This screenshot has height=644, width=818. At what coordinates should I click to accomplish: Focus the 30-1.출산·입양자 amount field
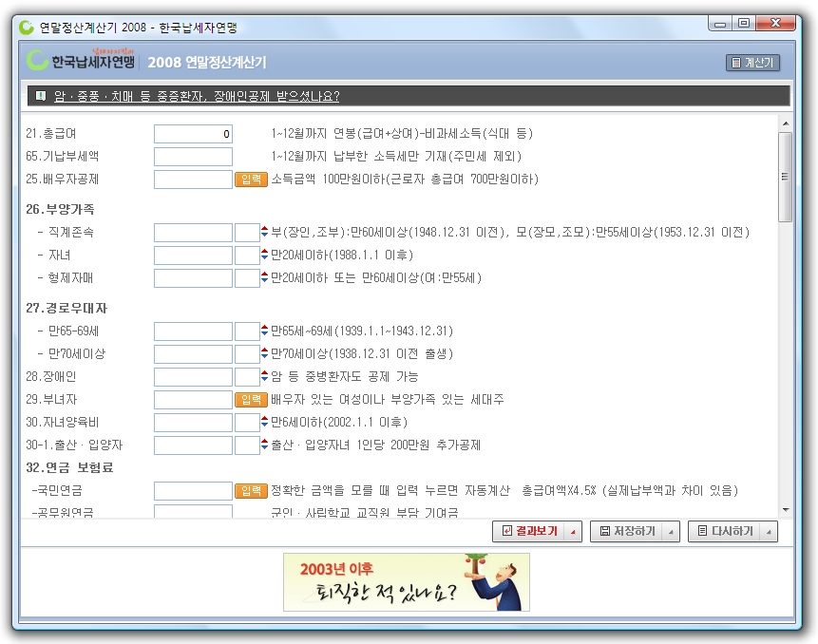tap(193, 445)
